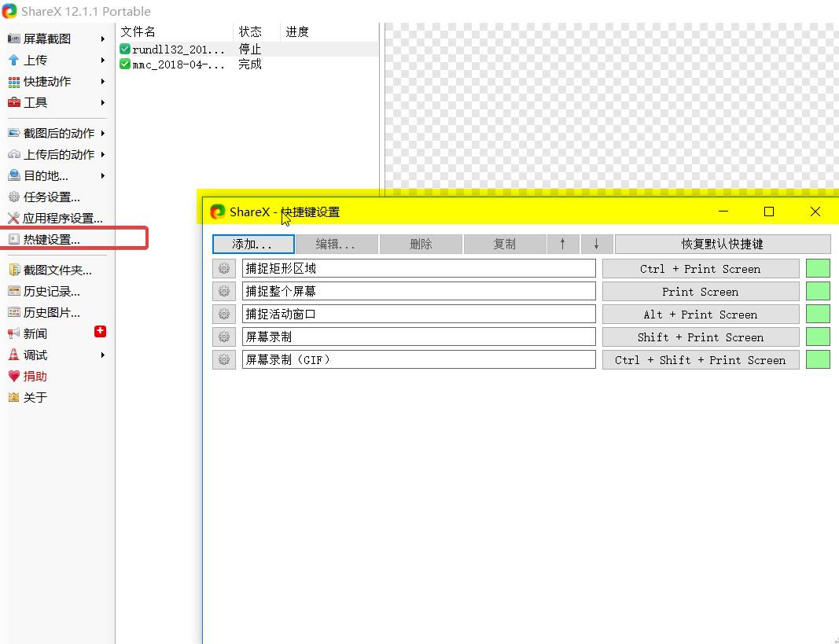The image size is (839, 644).
Task: Move hotkey down with the down arrow
Action: click(597, 245)
